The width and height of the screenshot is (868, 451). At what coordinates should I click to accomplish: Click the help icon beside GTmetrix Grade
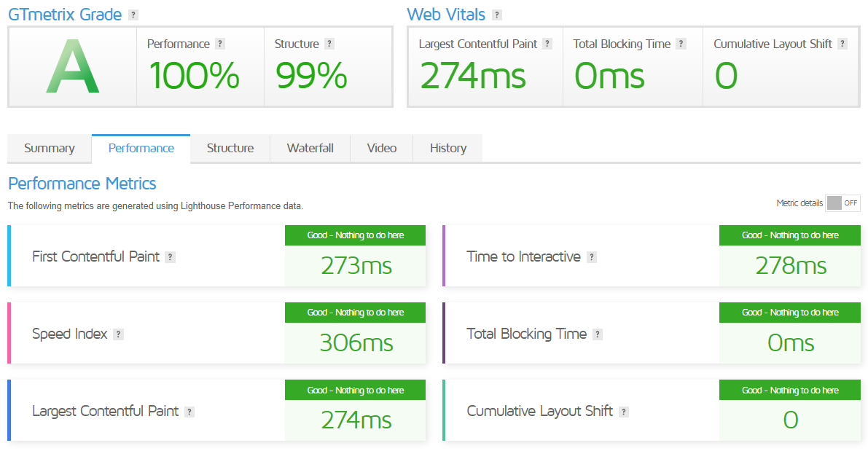pos(133,15)
